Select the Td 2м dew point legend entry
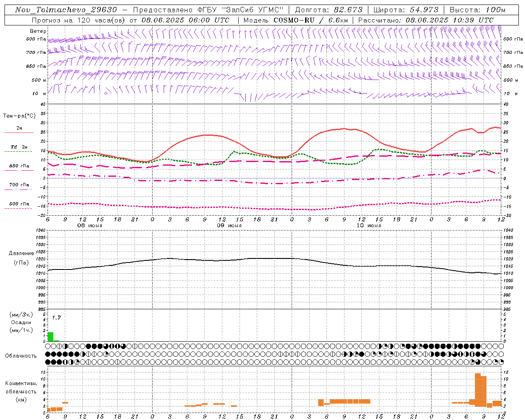The height and width of the screenshot is (420, 525). pos(19,147)
